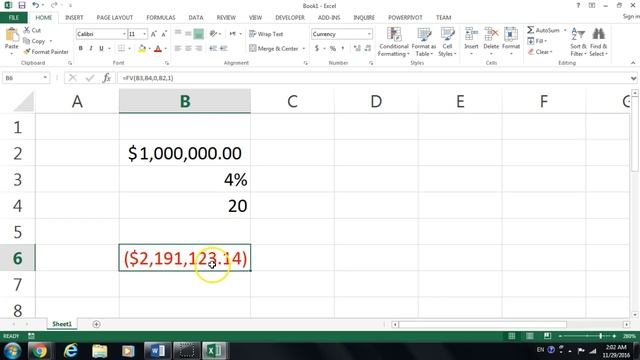Toggle Middle Align vertical alignment
The width and height of the screenshot is (640, 360).
(188, 34)
